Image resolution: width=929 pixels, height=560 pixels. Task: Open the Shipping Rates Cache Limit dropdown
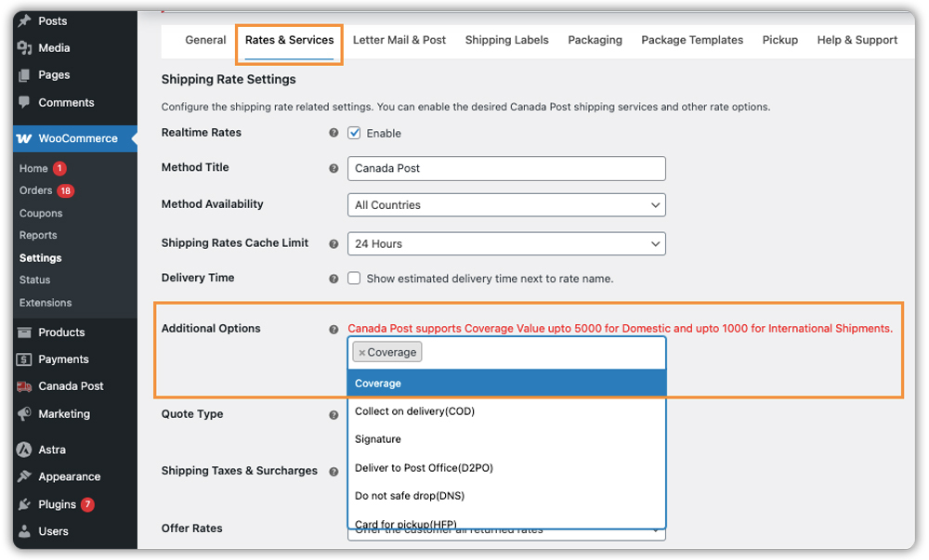(x=506, y=243)
